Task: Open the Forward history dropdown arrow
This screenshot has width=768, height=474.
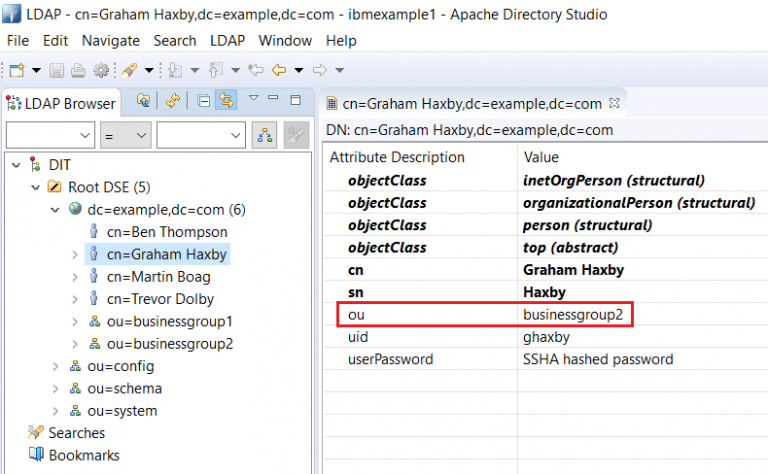Action: point(340,71)
